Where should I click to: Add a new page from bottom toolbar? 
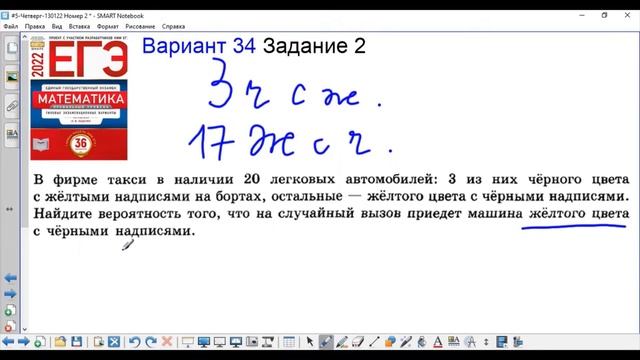39,342
